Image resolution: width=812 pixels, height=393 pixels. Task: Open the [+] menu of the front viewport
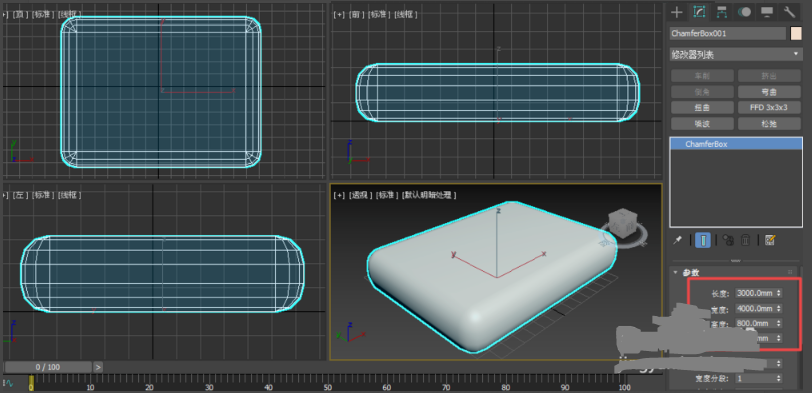339,14
